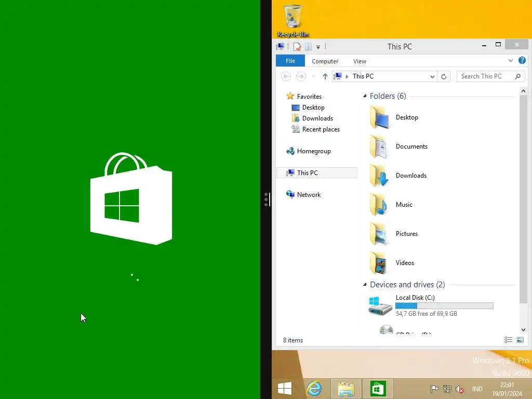Screen dimensions: 532x399
Task: Click This PC in the address bar
Action: (363, 76)
